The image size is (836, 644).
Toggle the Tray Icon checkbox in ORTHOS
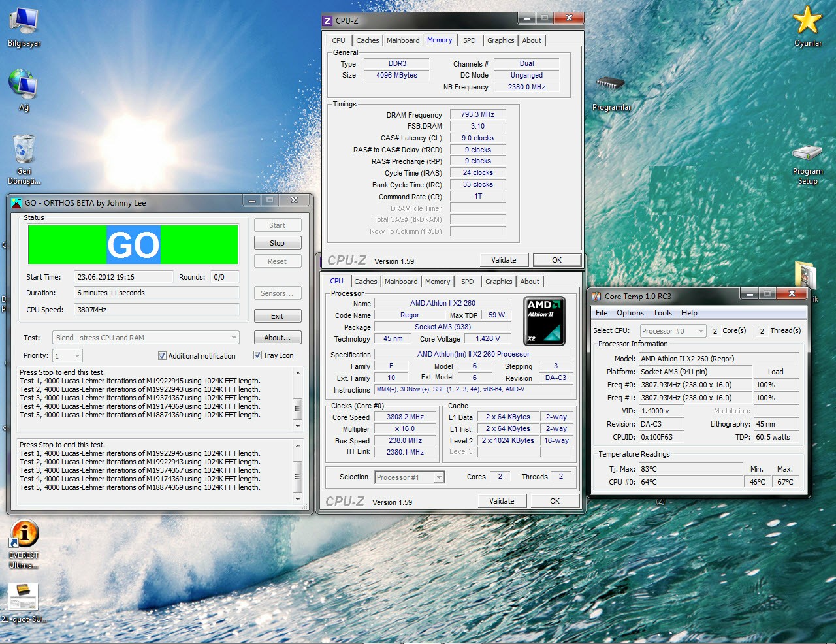257,355
